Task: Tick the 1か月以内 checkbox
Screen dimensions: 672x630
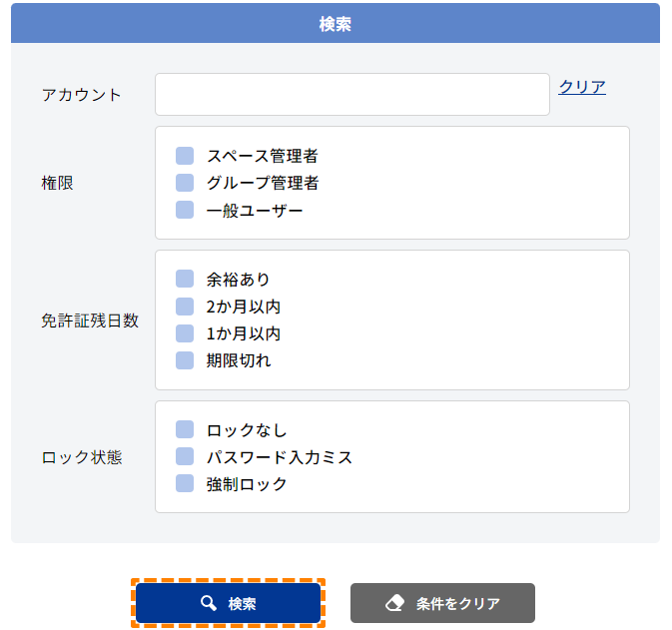Action: (185, 333)
